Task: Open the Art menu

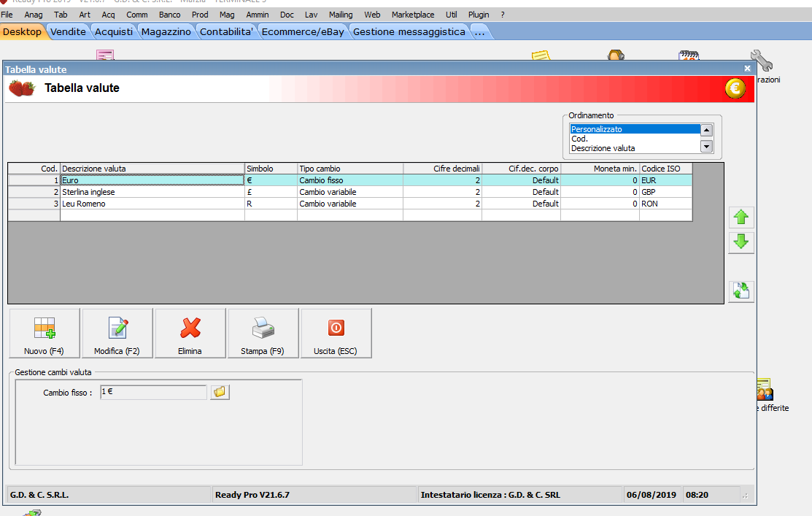Action: pyautogui.click(x=85, y=15)
